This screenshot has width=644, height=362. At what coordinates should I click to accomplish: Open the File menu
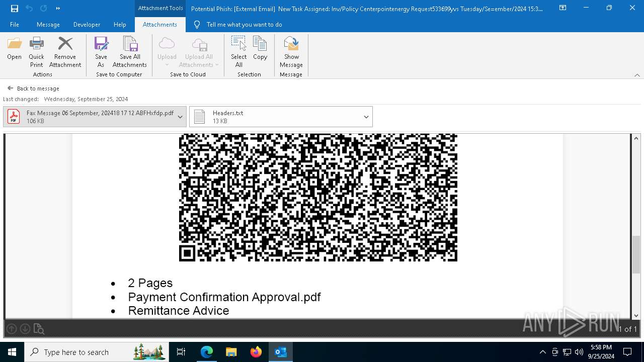15,24
